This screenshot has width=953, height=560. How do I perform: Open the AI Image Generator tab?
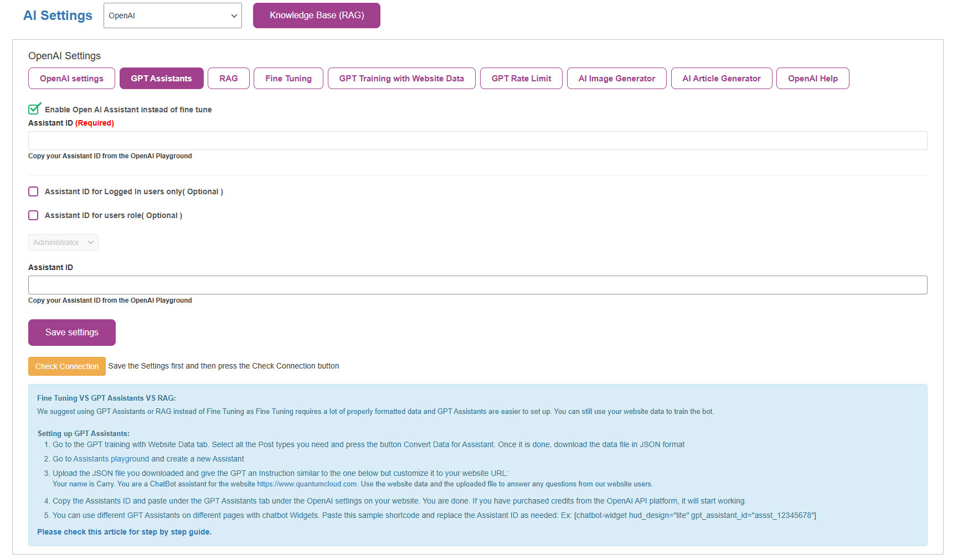[616, 79]
